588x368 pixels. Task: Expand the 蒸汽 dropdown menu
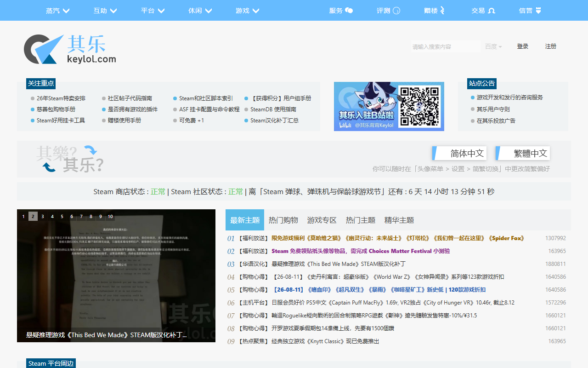coord(58,11)
